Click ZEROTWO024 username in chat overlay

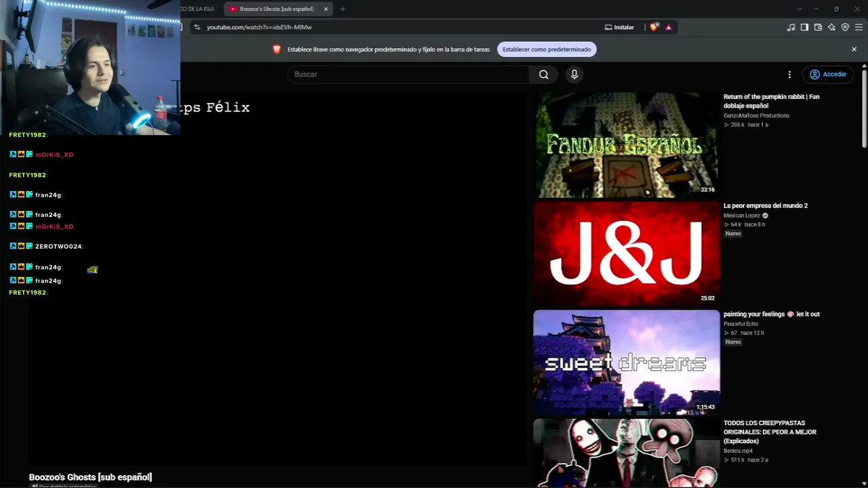coord(59,247)
